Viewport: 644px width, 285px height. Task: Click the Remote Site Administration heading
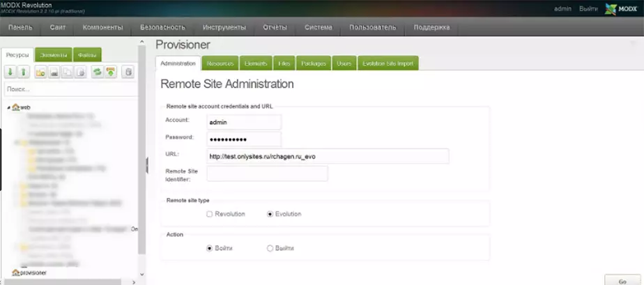(x=227, y=84)
